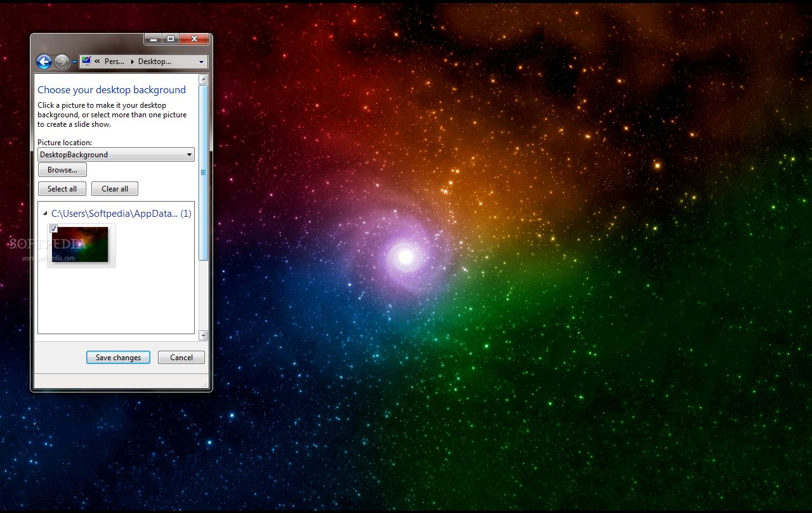Click the scrollbar up arrow
Viewport: 812px width, 513px height.
pos(203,79)
